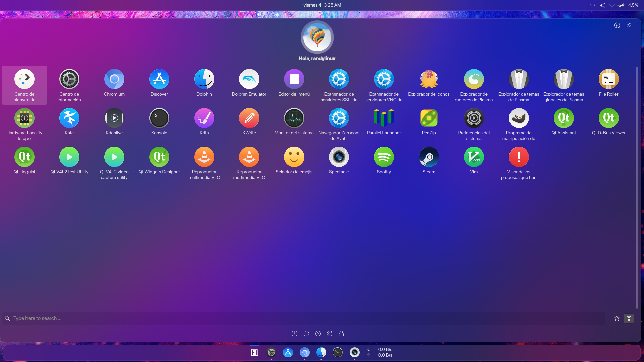
Task: Click the randylinux user avatar
Action: coord(317,37)
